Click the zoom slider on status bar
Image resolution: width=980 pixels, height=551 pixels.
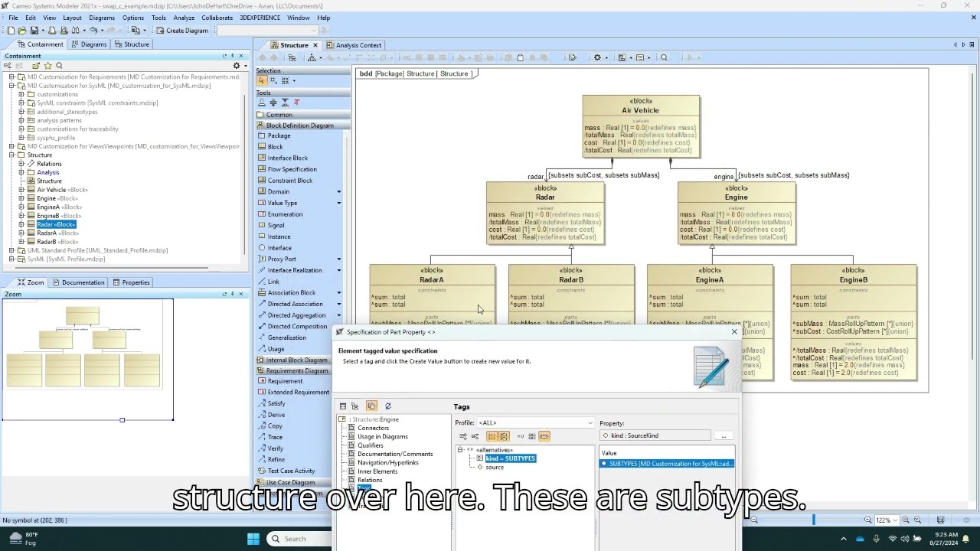(x=814, y=520)
